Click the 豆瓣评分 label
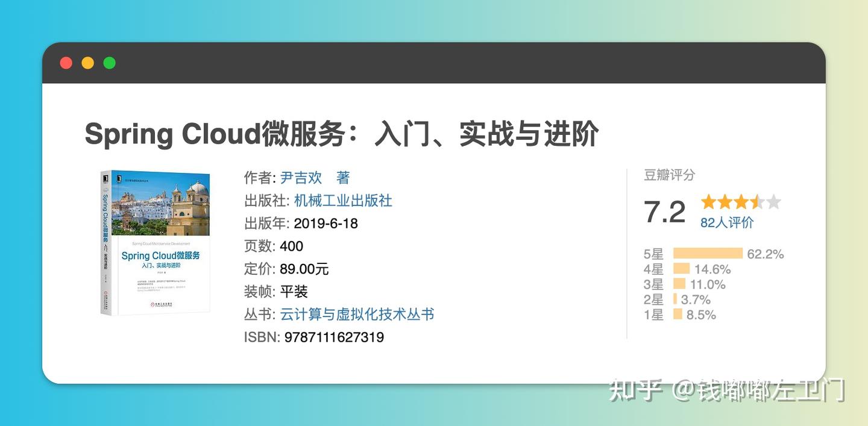Image resolution: width=868 pixels, height=426 pixels. [669, 175]
